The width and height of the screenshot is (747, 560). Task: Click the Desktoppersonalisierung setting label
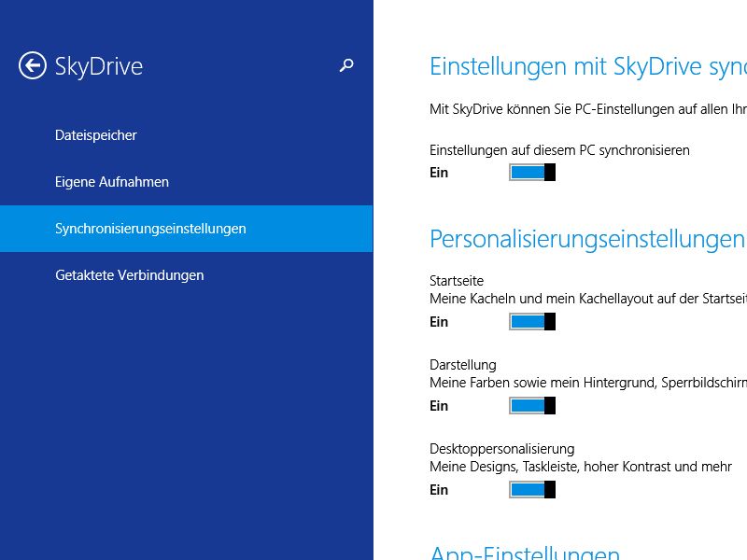coord(501,449)
